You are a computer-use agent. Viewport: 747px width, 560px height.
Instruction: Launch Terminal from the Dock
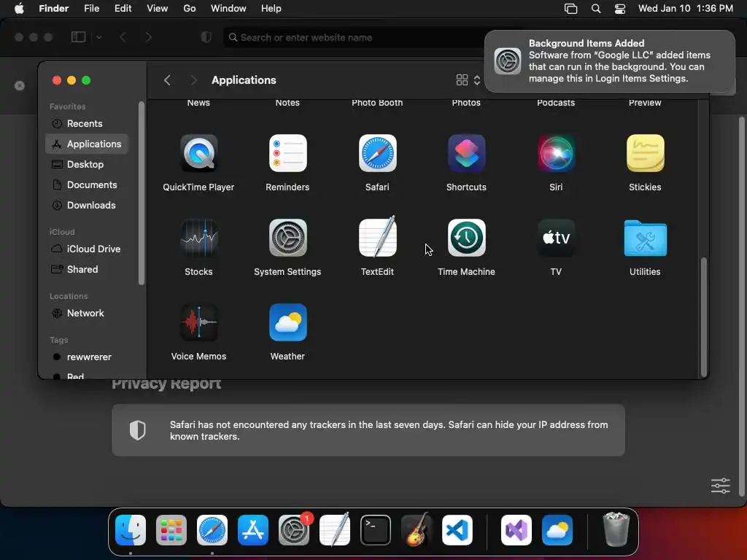click(376, 530)
